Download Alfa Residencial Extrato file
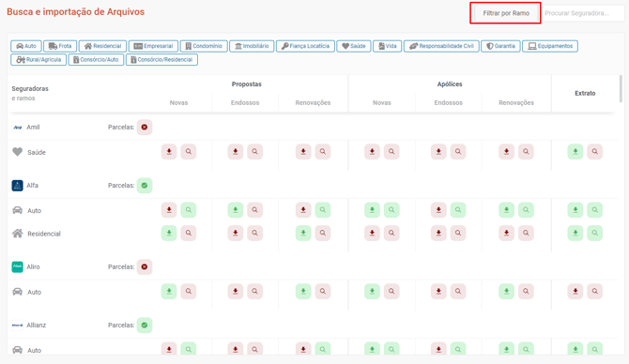The width and height of the screenshot is (629, 364). pos(575,233)
